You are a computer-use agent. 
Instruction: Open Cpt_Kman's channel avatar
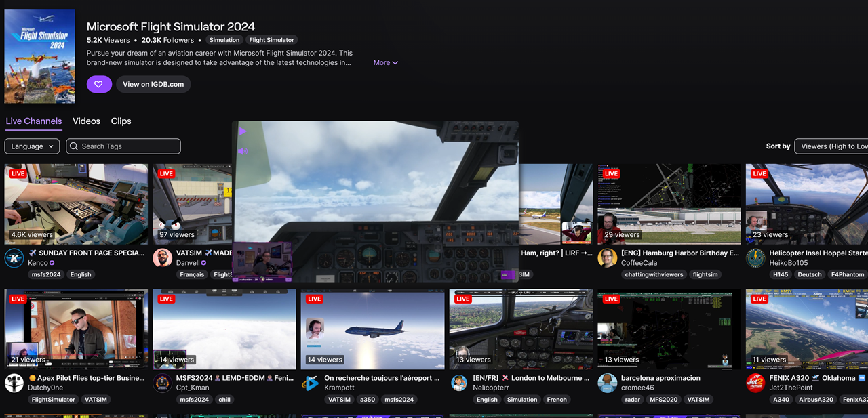tap(162, 383)
